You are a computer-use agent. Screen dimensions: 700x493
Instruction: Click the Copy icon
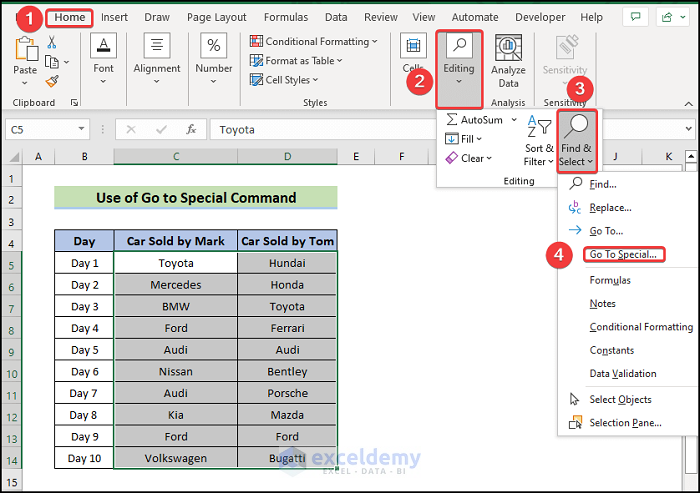[52, 62]
